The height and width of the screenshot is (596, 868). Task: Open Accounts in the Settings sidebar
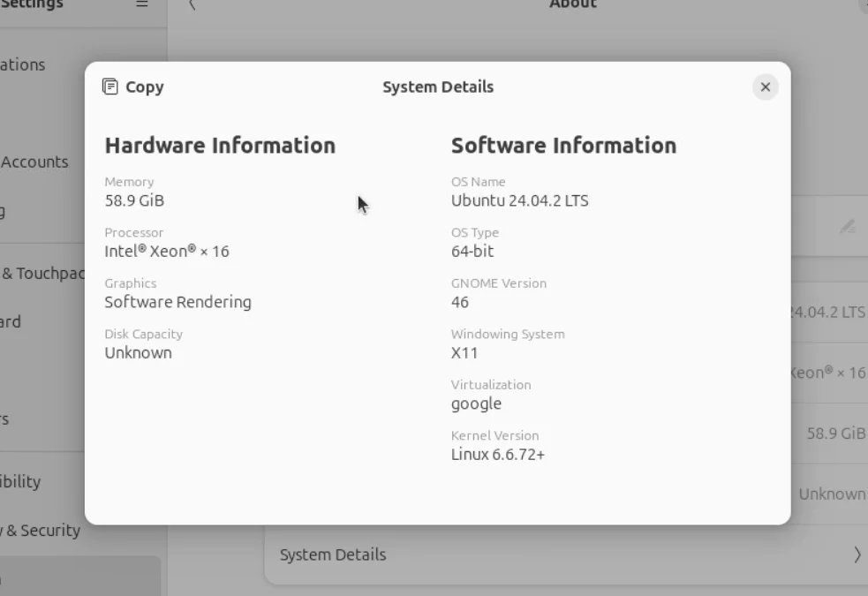34,162
